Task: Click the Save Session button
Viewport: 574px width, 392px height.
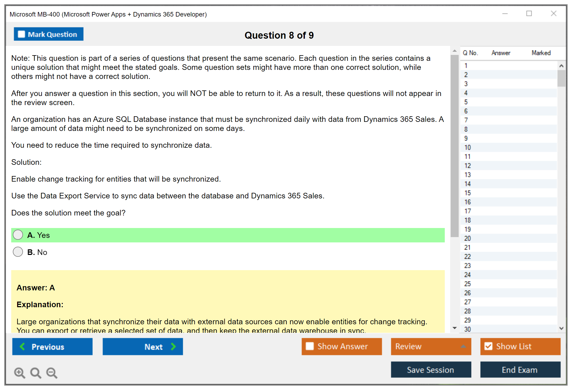Action: [x=431, y=370]
